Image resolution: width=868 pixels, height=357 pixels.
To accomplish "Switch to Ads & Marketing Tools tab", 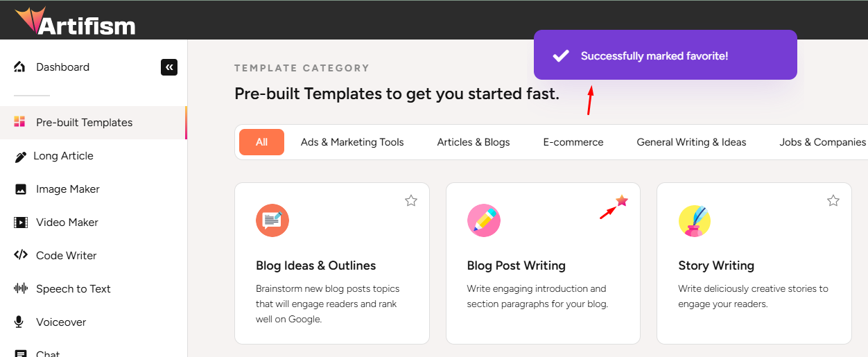I will 352,142.
